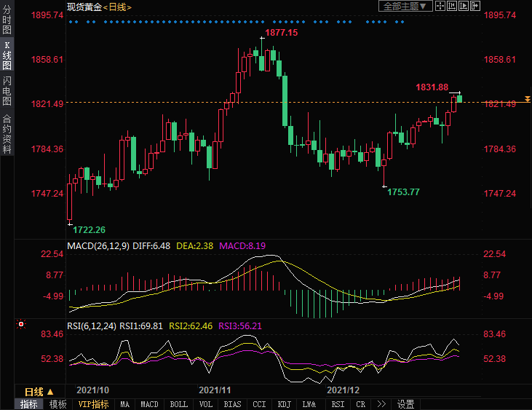Select the VIP指标 tab
The image size is (532, 410).
93,404
